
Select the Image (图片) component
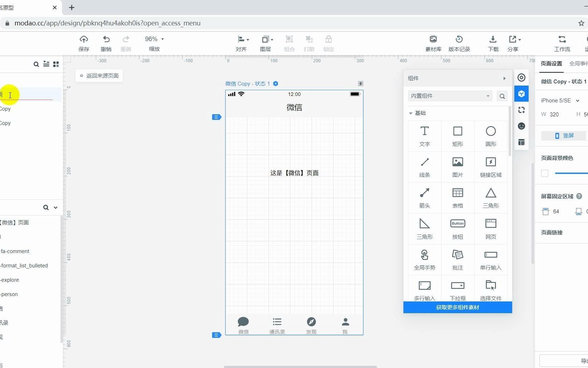(457, 167)
